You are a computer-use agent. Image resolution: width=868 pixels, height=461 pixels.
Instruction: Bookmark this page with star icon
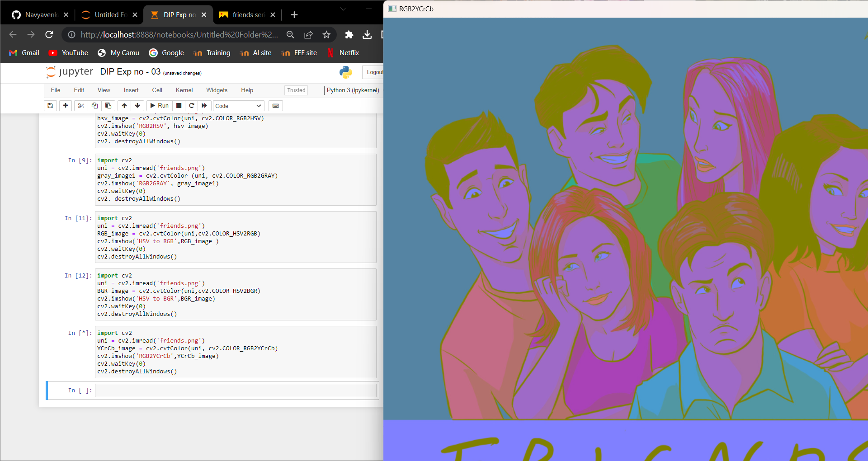pos(326,35)
